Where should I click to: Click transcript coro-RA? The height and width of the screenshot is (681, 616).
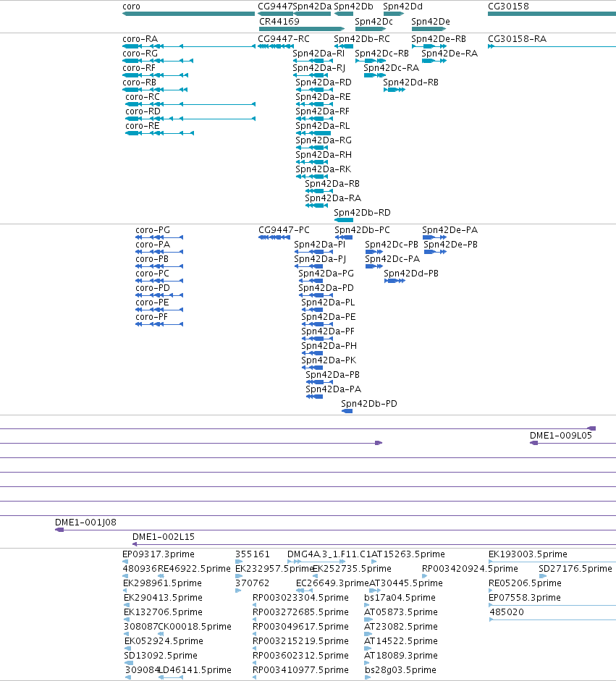(x=189, y=46)
